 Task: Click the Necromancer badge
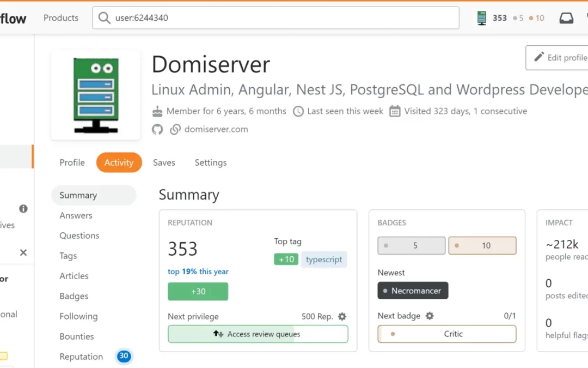(x=413, y=291)
